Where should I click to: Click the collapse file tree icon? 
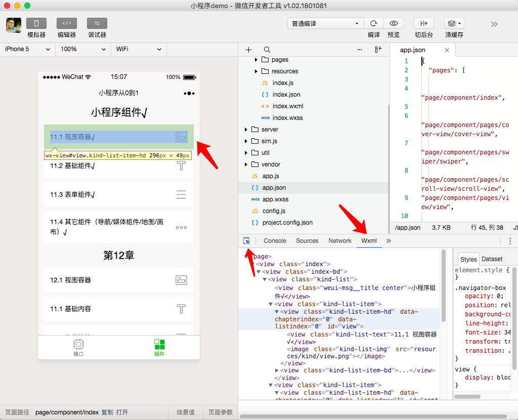pyautogui.click(x=378, y=50)
